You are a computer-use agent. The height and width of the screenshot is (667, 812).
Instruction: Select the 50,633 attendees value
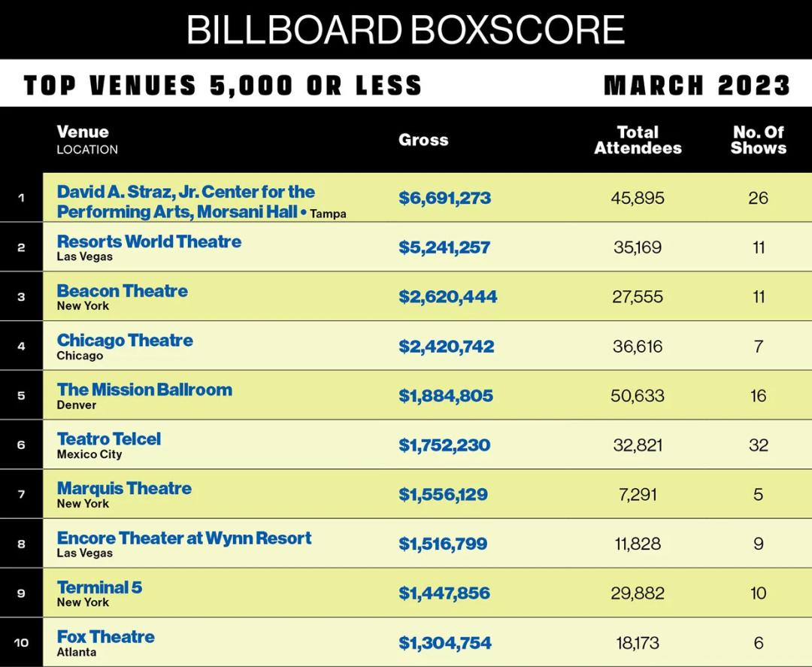[x=638, y=396]
